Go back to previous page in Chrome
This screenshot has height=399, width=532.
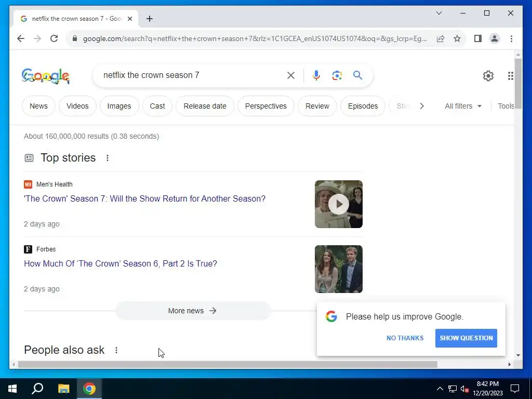[x=21, y=38]
